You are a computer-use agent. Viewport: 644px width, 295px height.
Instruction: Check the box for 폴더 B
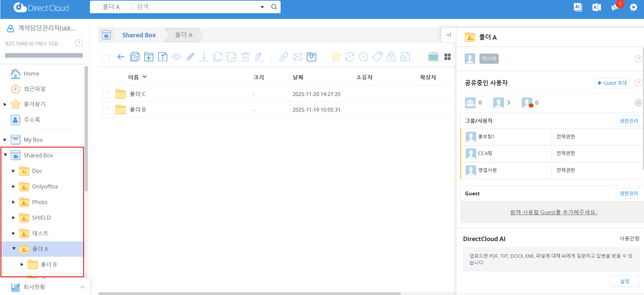106,110
